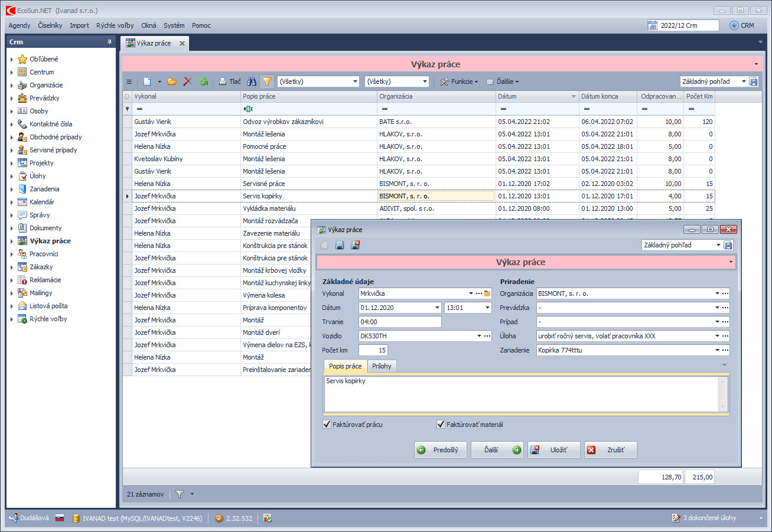Uncheck Faktúrovať materiál checkbox

click(441, 424)
